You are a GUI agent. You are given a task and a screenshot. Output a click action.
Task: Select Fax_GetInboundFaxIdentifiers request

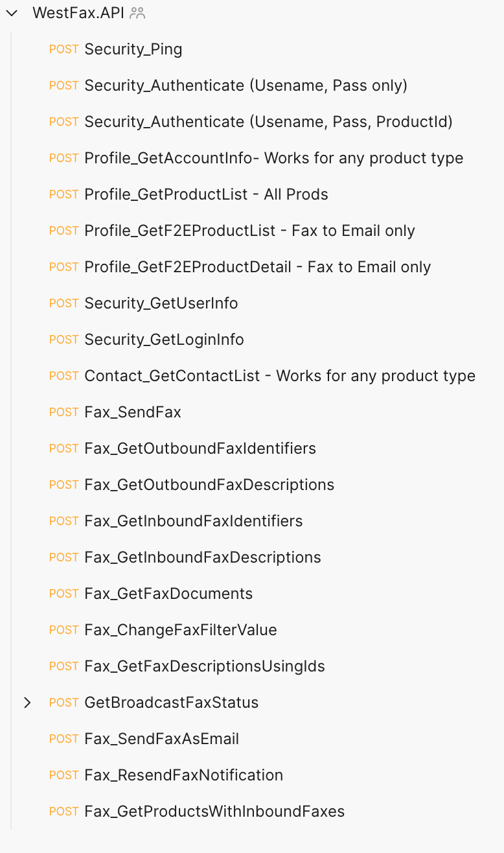click(194, 521)
